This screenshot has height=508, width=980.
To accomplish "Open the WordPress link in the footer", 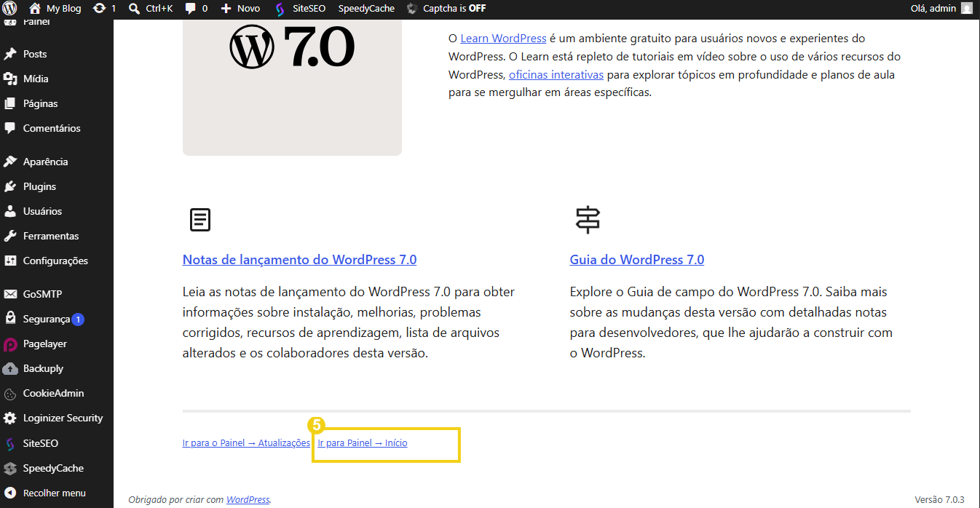I will [248, 499].
